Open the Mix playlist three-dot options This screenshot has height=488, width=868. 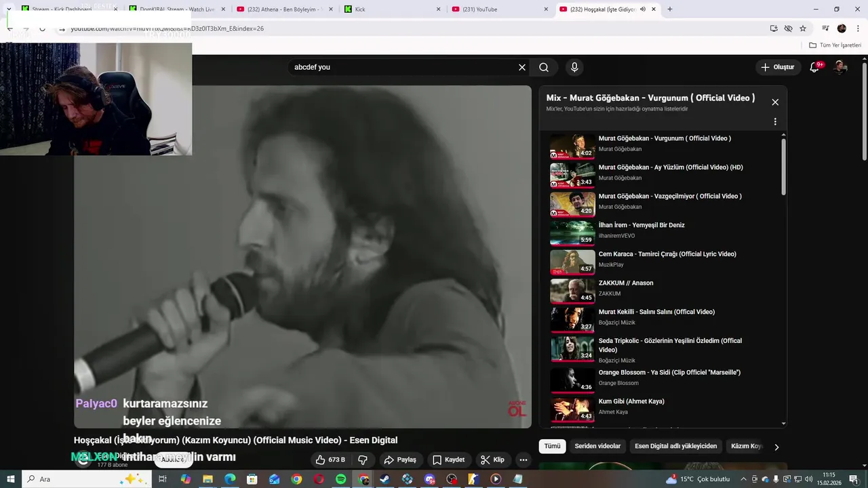pos(775,122)
